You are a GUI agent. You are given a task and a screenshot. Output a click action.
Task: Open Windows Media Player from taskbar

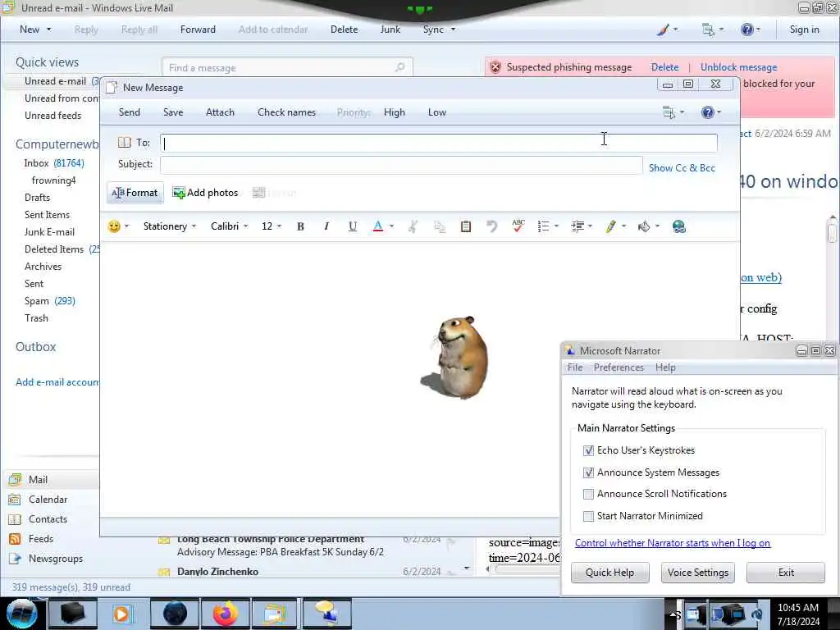[122, 614]
